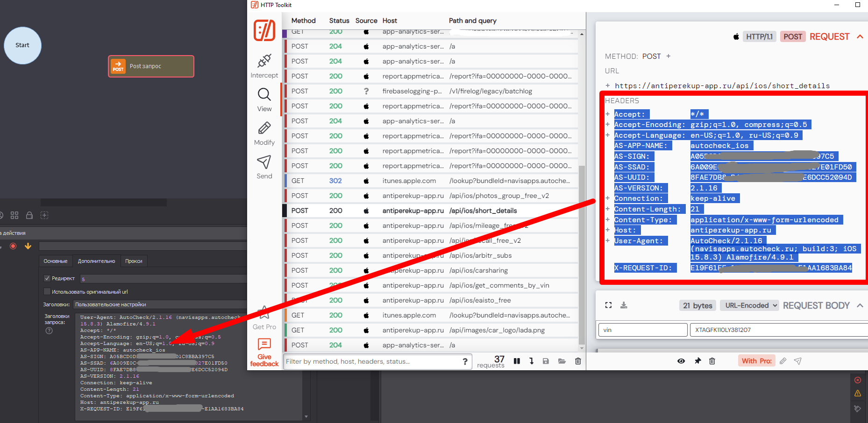Expand the URL breakdown plus sign

pos(608,85)
